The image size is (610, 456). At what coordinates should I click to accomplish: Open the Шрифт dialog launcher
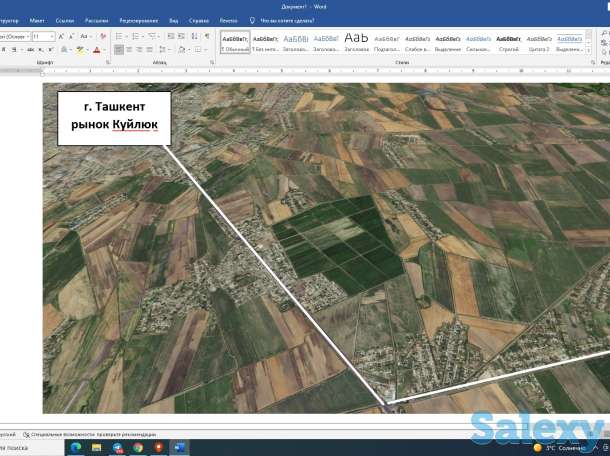point(107,62)
